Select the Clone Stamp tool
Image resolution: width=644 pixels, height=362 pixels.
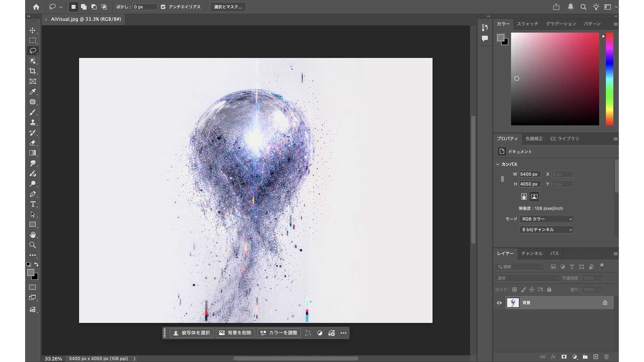coord(33,122)
